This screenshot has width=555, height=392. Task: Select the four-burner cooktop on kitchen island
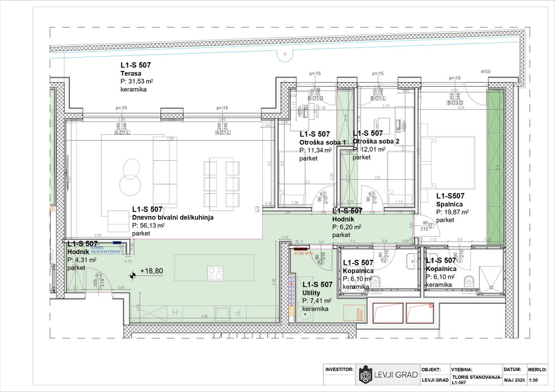(215, 273)
